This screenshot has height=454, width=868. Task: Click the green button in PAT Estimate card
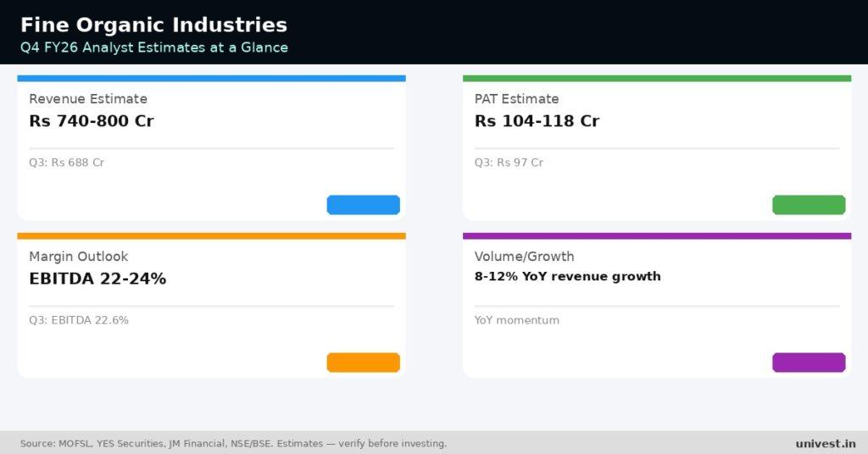pyautogui.click(x=809, y=205)
